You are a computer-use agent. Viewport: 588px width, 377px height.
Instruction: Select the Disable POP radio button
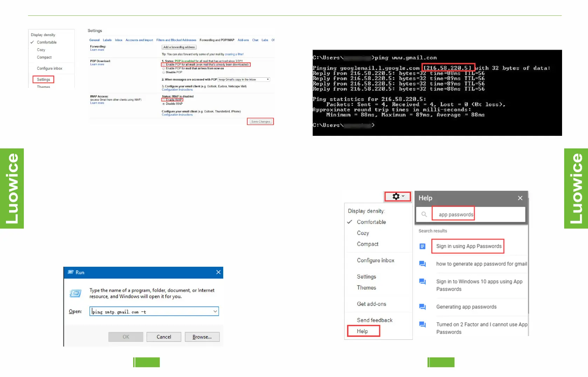pos(164,72)
